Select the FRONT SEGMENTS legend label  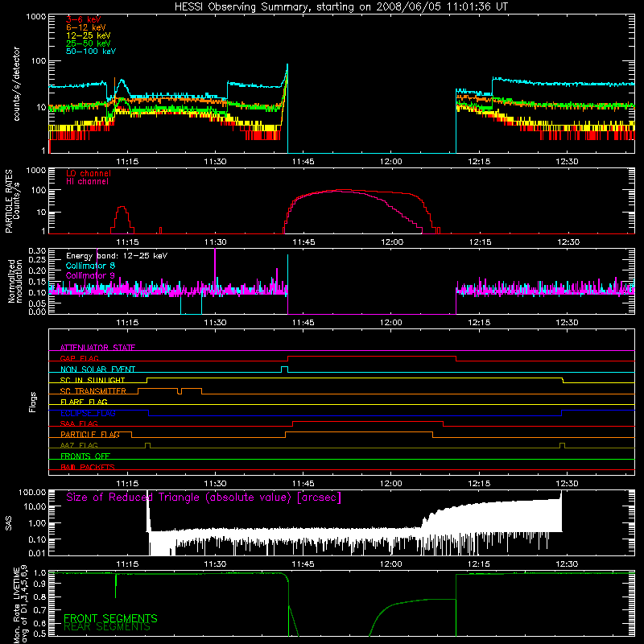(x=110, y=618)
